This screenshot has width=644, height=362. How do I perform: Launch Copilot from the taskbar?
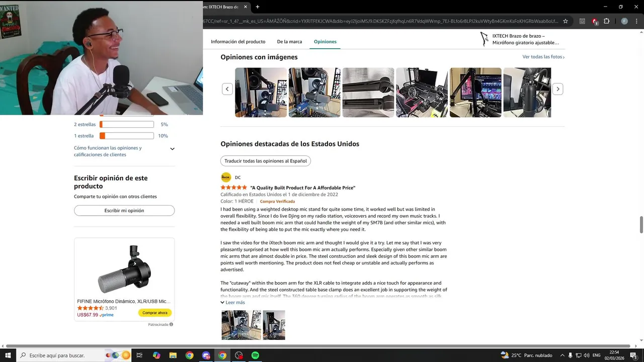pos(156,355)
